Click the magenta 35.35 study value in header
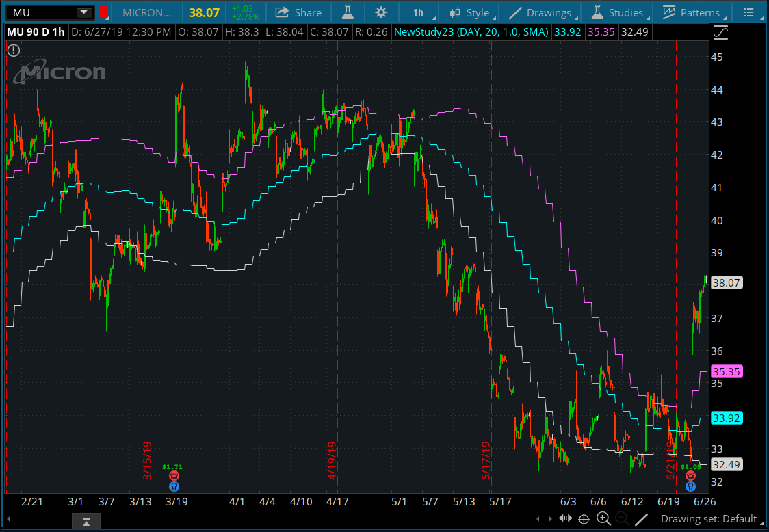Screen dimensions: 769x532 pos(601,32)
